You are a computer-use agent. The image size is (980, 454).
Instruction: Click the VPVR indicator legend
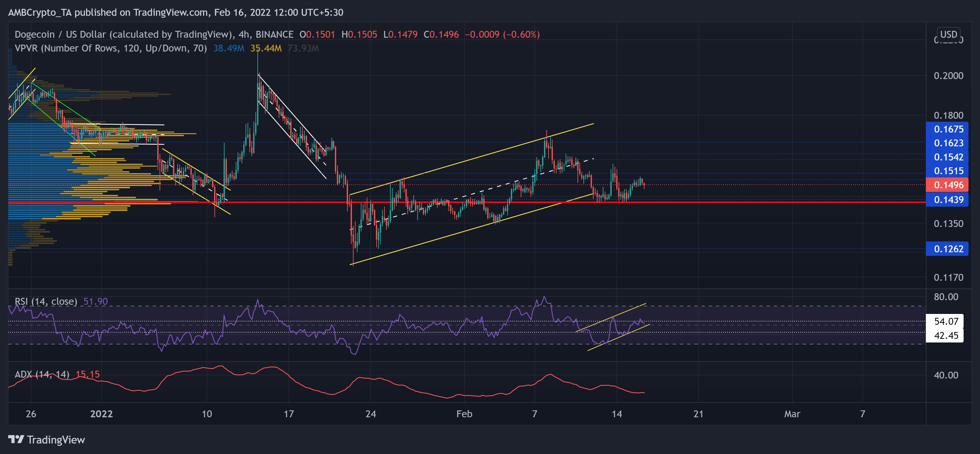(111, 48)
